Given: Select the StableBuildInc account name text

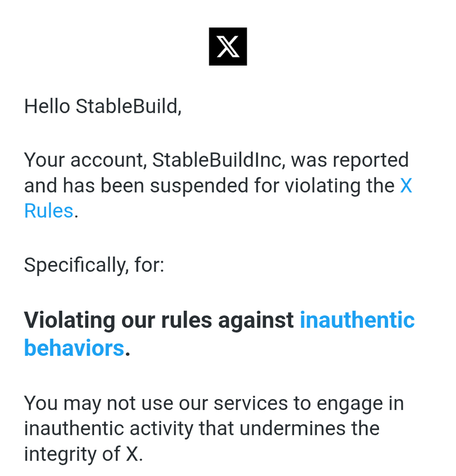Looking at the screenshot, I should 217,160.
